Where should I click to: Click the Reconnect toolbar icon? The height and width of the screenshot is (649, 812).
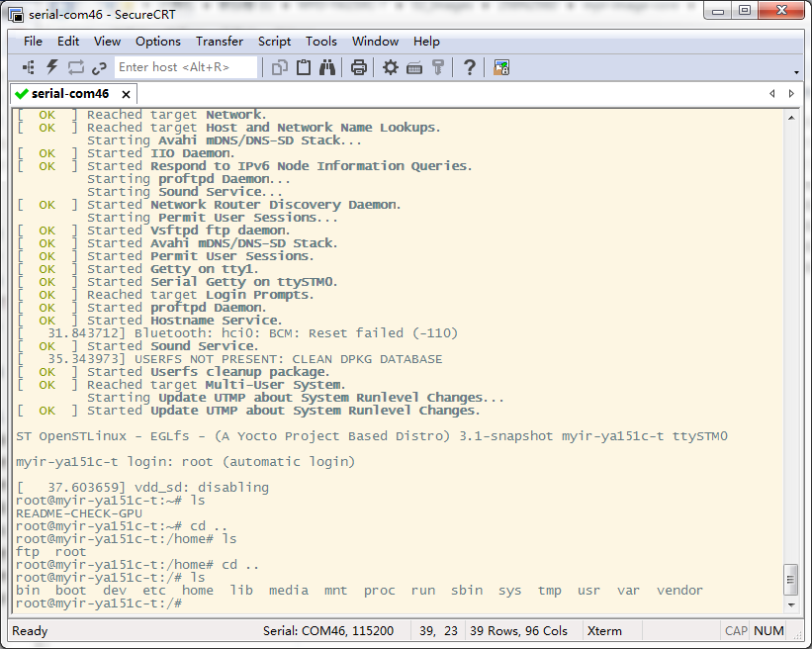pyautogui.click(x=75, y=67)
